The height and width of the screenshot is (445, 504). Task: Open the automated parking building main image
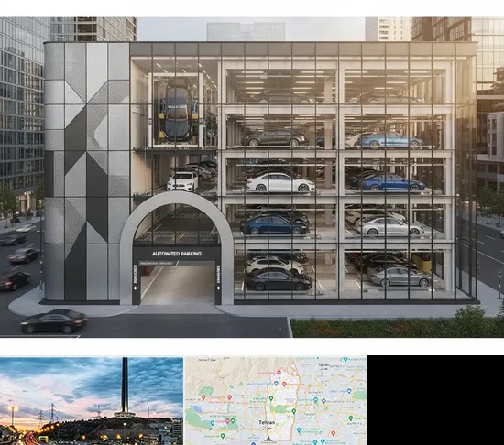pos(252,178)
